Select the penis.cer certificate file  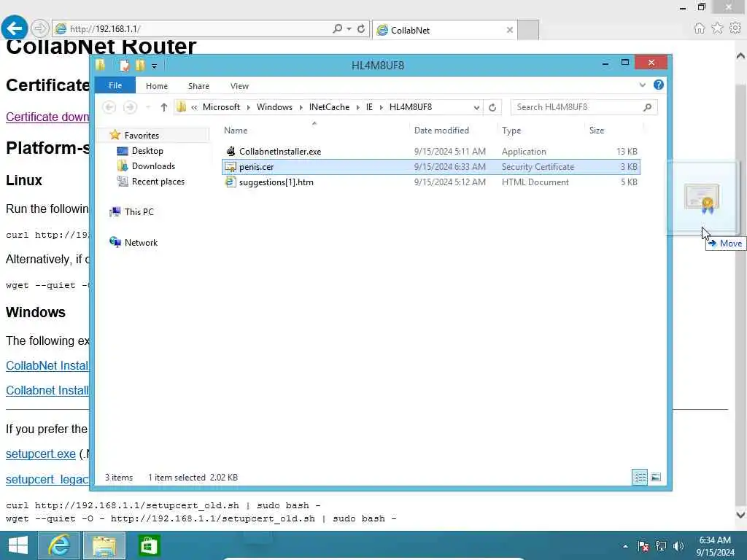430,167
